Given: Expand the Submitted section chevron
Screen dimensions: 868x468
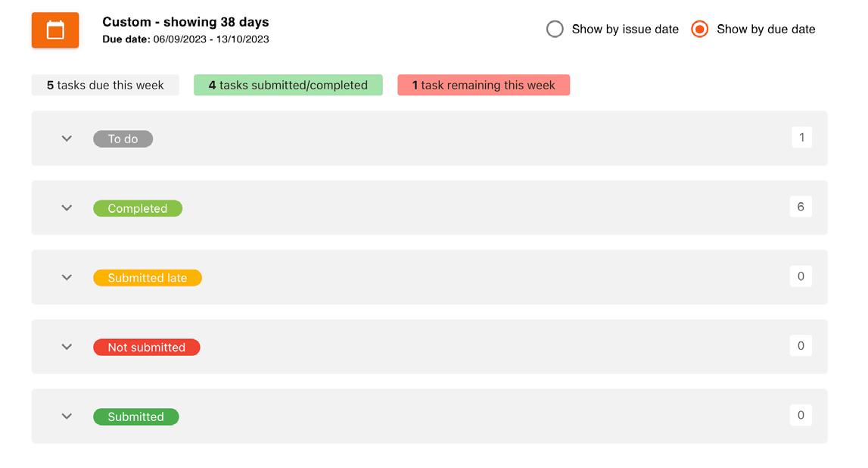Looking at the screenshot, I should point(67,417).
